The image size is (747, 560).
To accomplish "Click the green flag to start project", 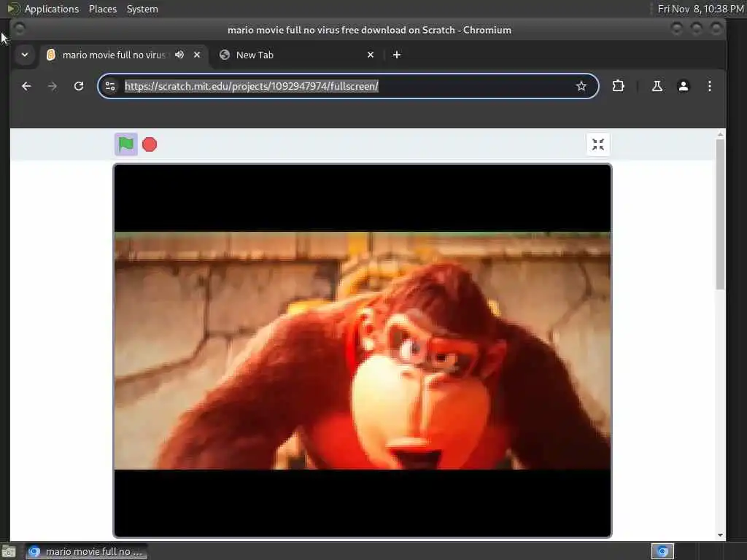I will 125,144.
